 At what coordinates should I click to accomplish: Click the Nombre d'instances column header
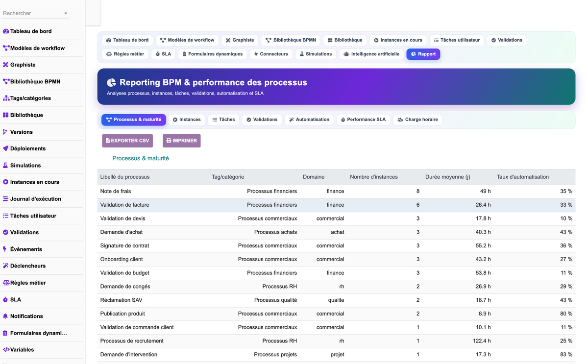click(x=374, y=177)
